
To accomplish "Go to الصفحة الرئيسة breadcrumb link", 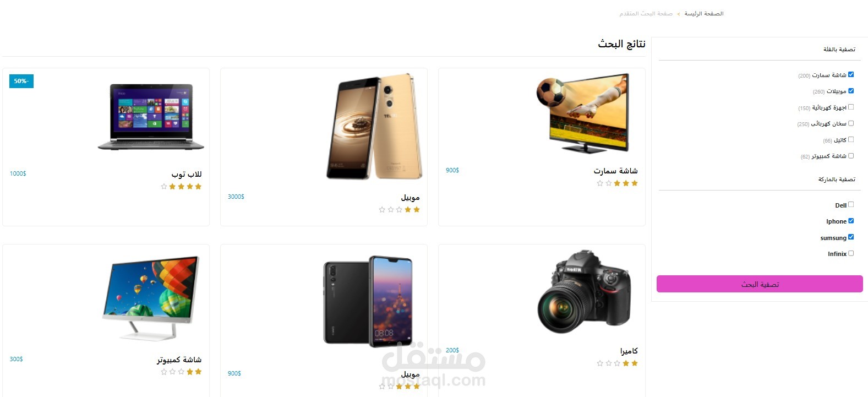I will [704, 13].
